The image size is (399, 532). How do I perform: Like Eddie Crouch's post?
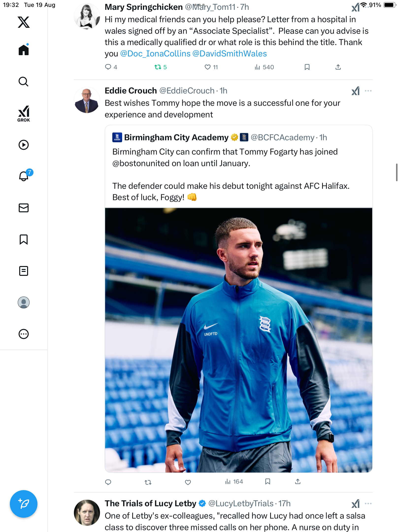pos(188,482)
